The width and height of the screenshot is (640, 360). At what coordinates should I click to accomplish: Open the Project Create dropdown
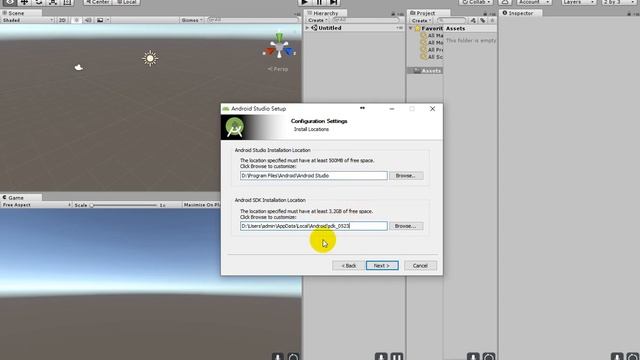[422, 20]
